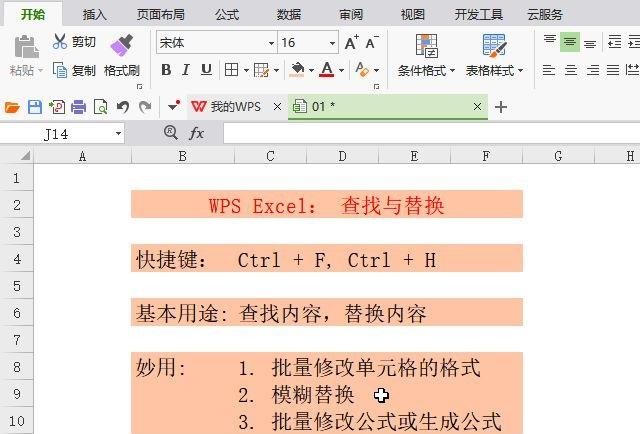Apply fill color bucket
Image resolution: width=640 pixels, height=434 pixels.
coord(298,69)
